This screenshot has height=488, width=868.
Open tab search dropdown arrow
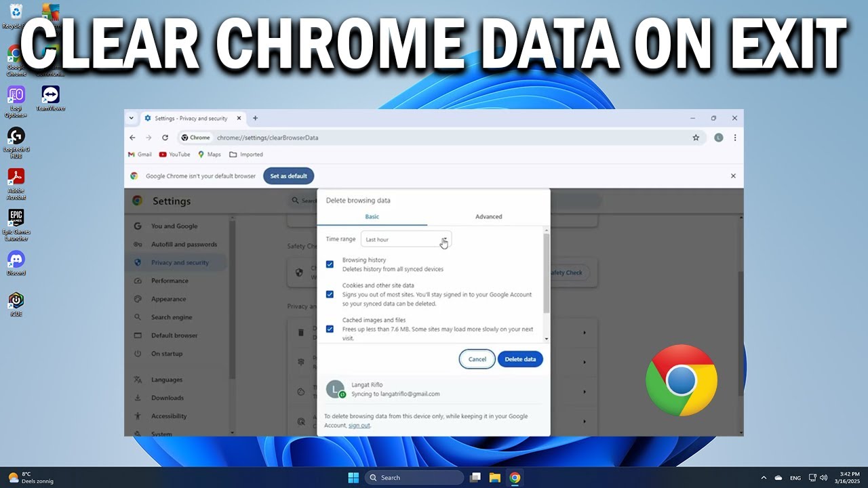132,118
